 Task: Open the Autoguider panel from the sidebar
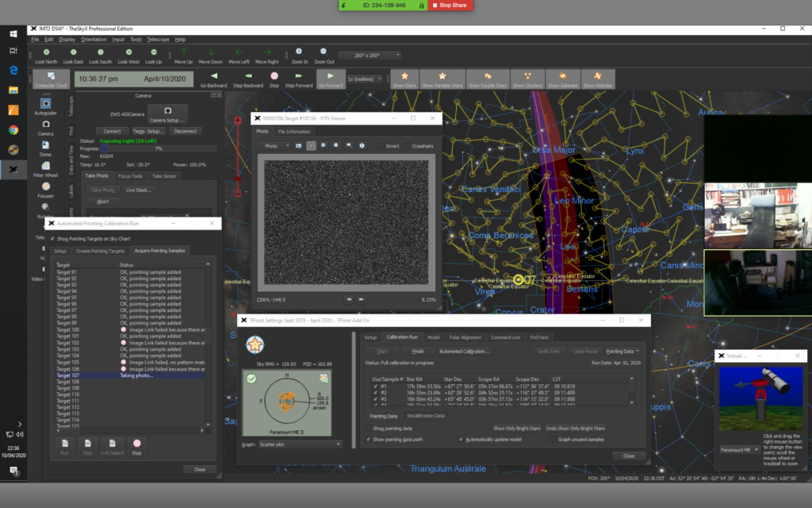coord(45,106)
